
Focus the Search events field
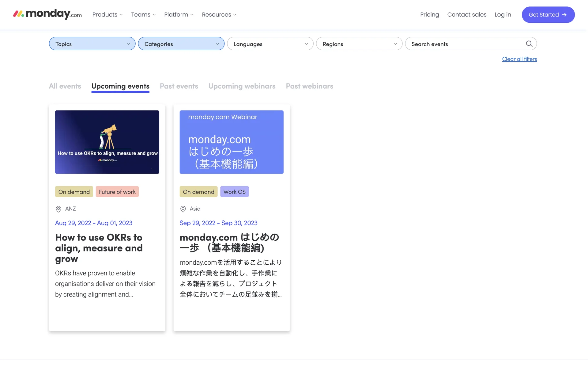(x=466, y=44)
